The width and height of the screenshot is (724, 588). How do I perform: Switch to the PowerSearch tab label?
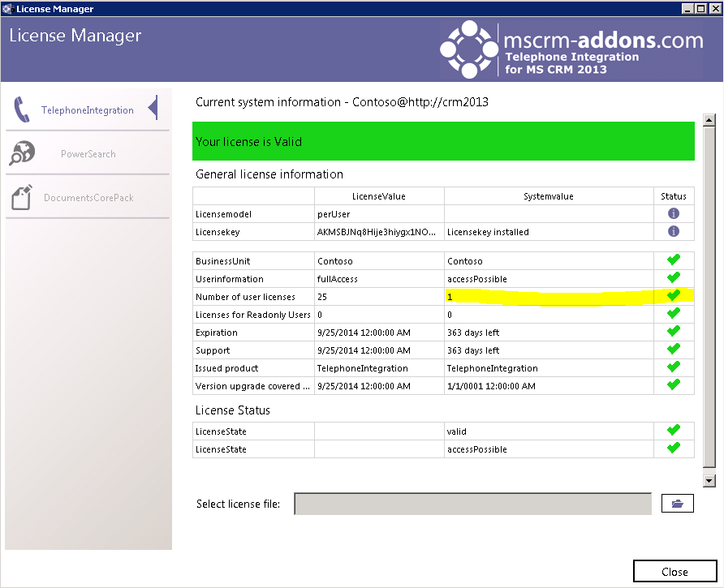coord(88,154)
